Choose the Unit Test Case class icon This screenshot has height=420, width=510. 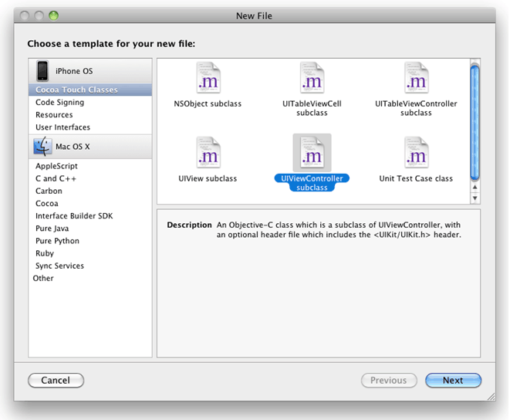(x=416, y=153)
